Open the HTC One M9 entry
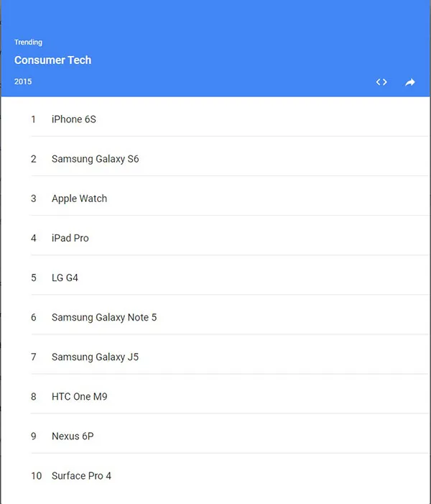431x504 pixels. click(x=79, y=396)
